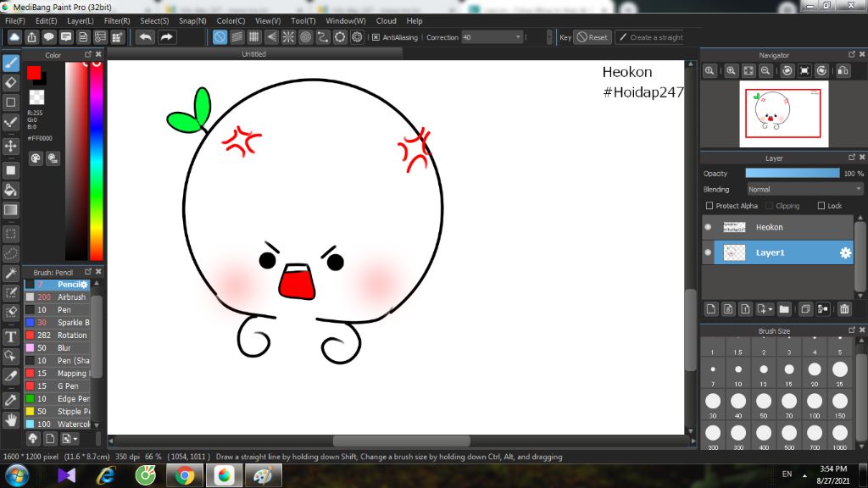
Task: Click the Windows Start button
Action: (16, 476)
